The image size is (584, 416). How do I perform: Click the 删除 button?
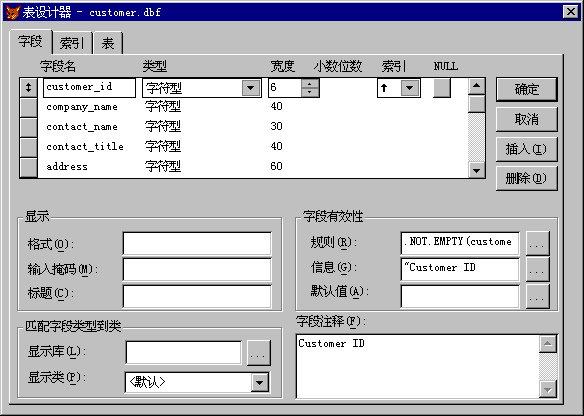pos(527,179)
